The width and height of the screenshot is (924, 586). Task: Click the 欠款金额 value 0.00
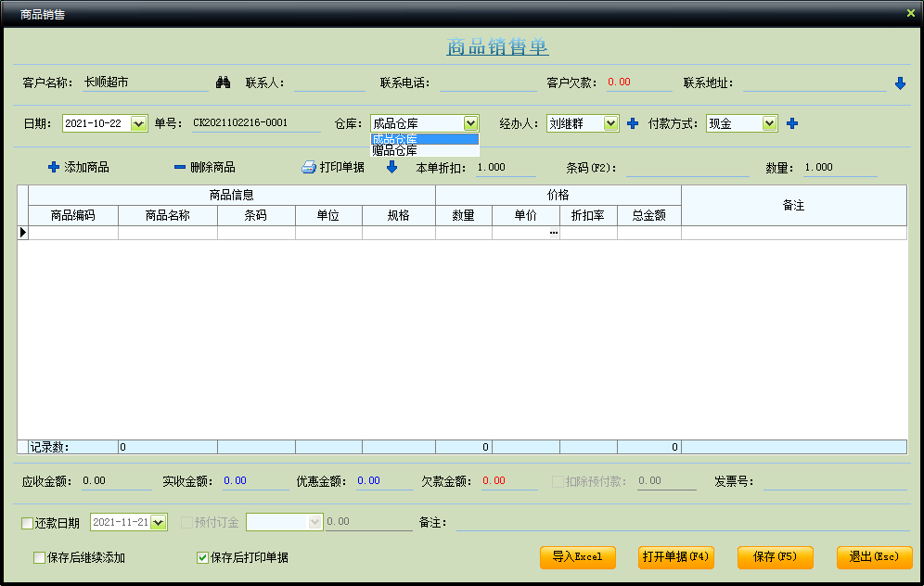[494, 481]
